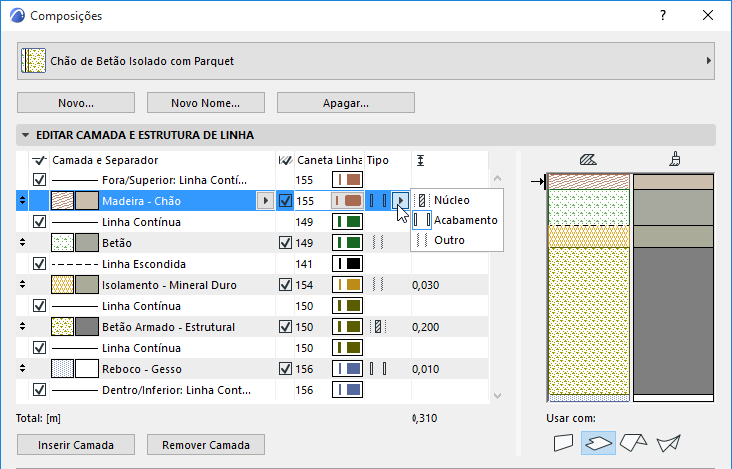Toggle Linha Escondida separator checkbox
The height and width of the screenshot is (469, 732).
point(39,264)
